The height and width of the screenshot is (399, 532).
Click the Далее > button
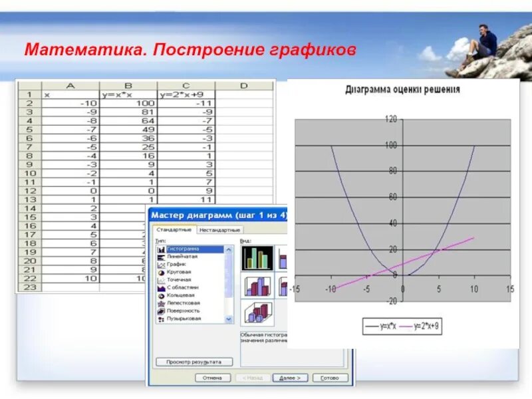click(290, 378)
